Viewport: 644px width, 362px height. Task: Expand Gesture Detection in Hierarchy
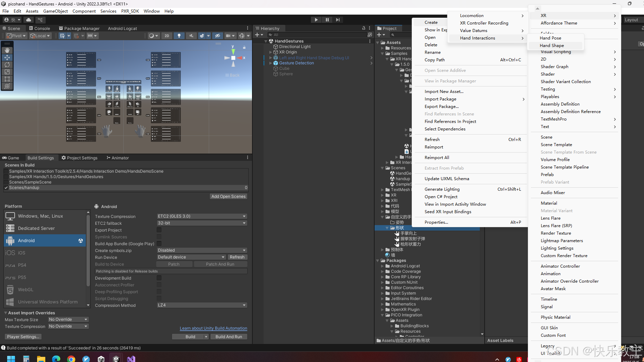[x=271, y=63]
